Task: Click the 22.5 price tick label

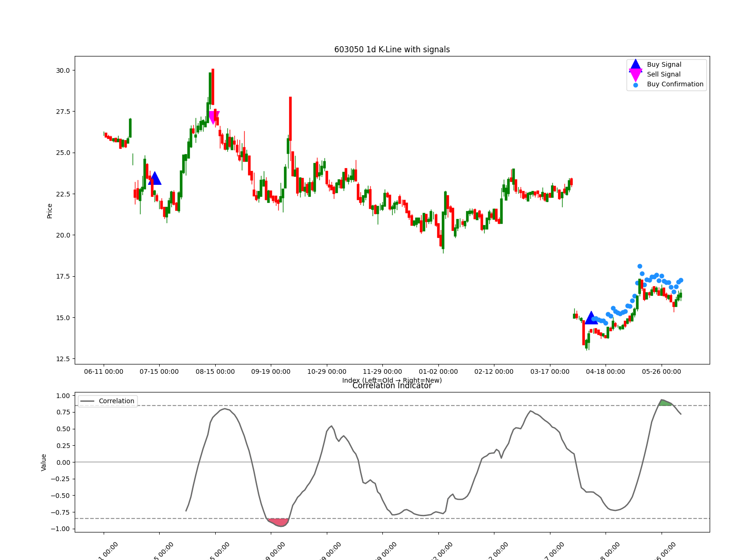Action: coord(63,194)
